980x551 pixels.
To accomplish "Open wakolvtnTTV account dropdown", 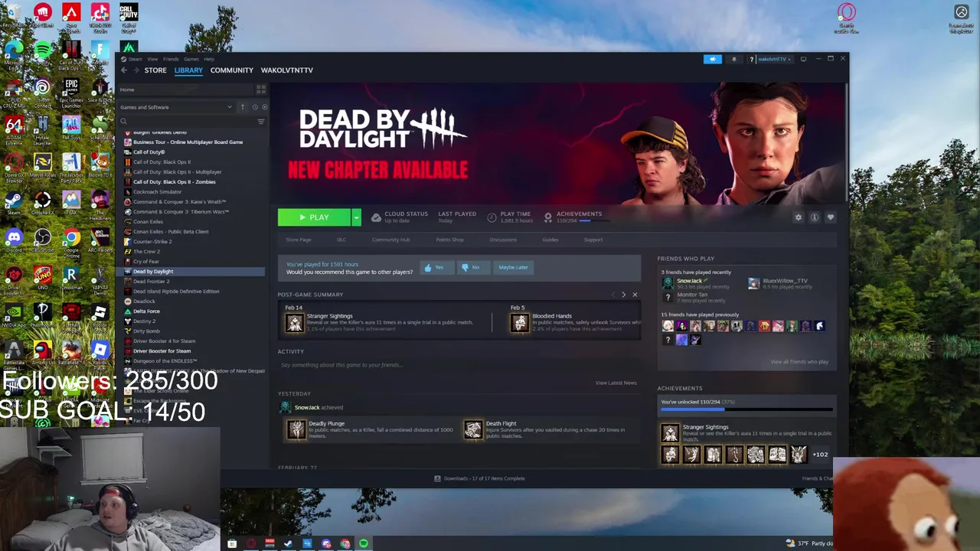I will [775, 59].
